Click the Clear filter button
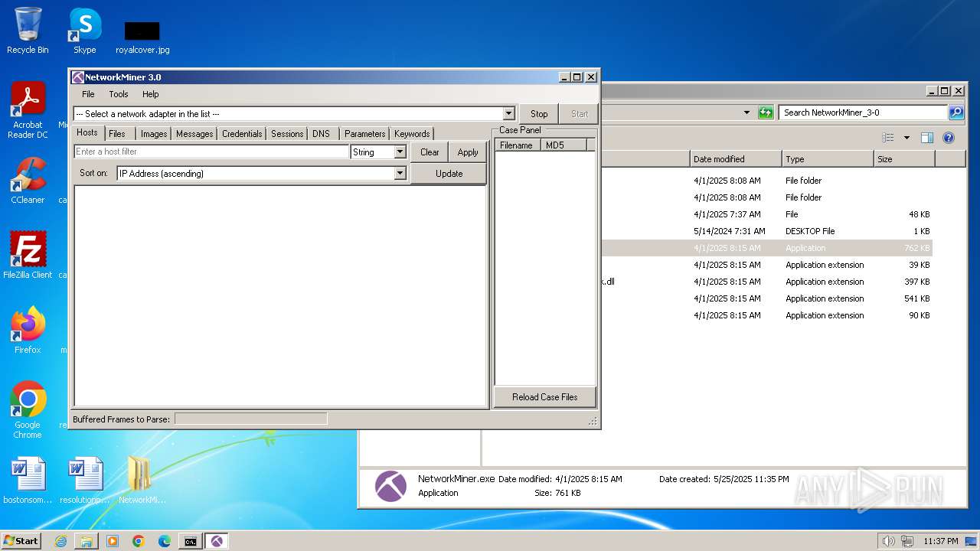980x551 pixels. coord(430,152)
